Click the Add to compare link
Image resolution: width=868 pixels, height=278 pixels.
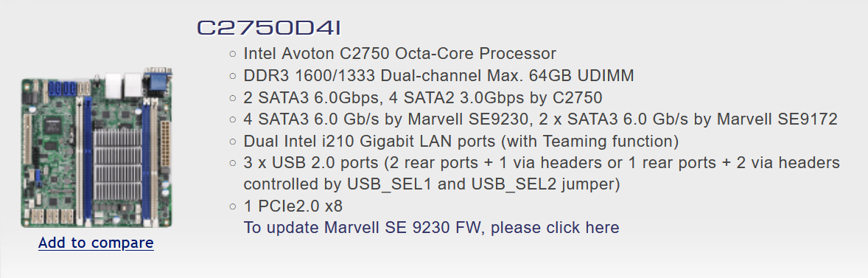[96, 243]
